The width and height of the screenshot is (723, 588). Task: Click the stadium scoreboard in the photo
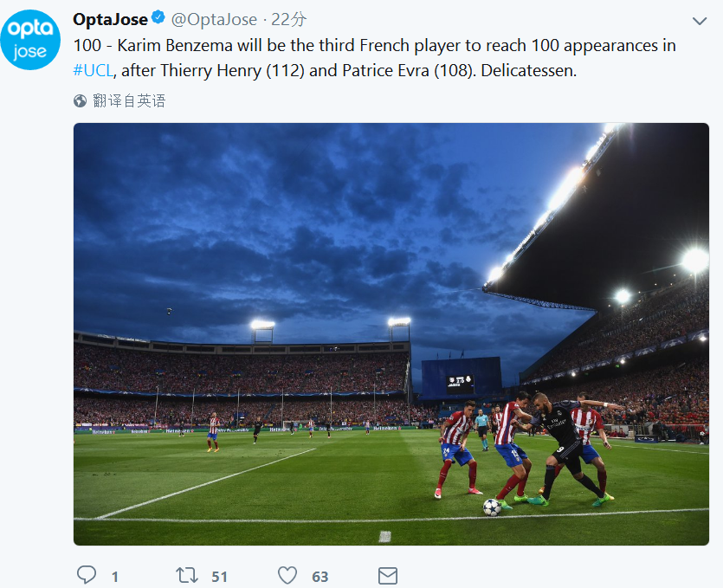[x=461, y=380]
